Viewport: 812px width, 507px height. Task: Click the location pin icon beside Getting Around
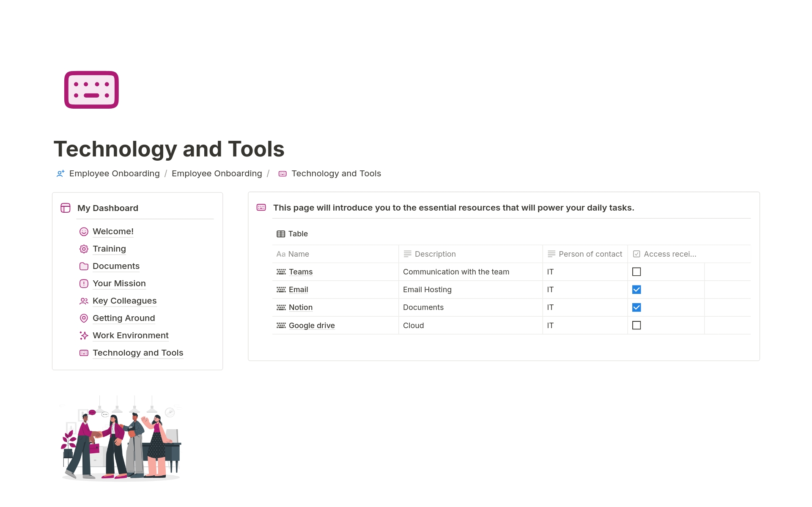pyautogui.click(x=84, y=318)
